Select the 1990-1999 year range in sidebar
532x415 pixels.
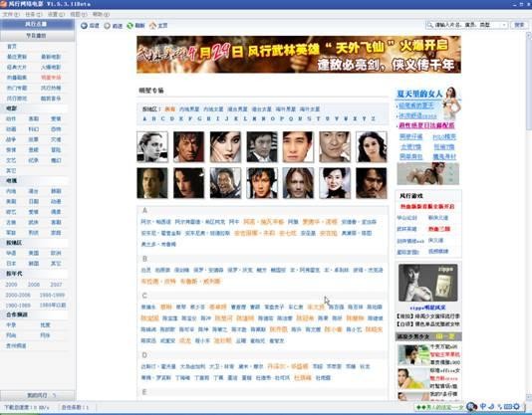click(x=52, y=295)
